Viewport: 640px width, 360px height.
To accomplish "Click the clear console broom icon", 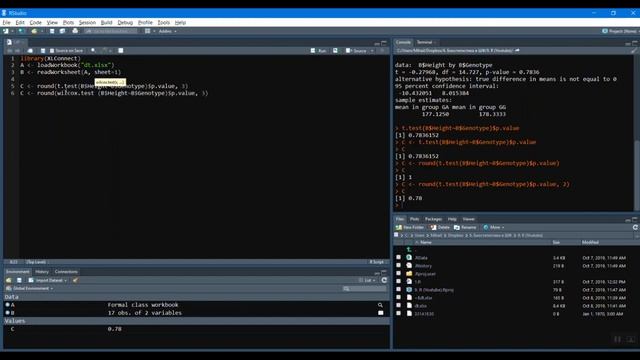I will point(633,51).
